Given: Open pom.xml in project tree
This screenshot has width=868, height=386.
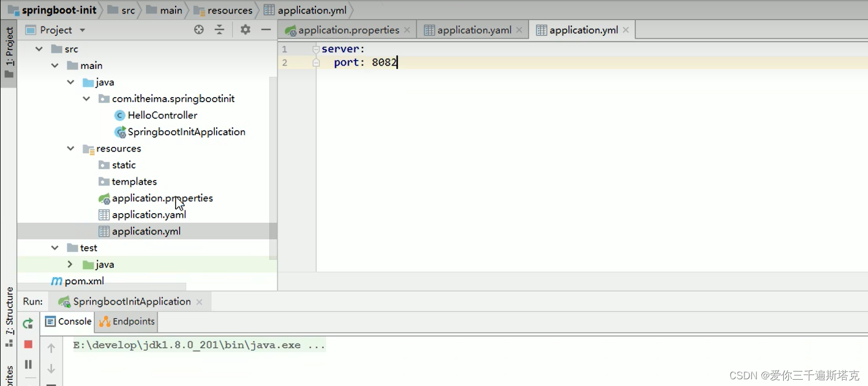Looking at the screenshot, I should (77, 281).
